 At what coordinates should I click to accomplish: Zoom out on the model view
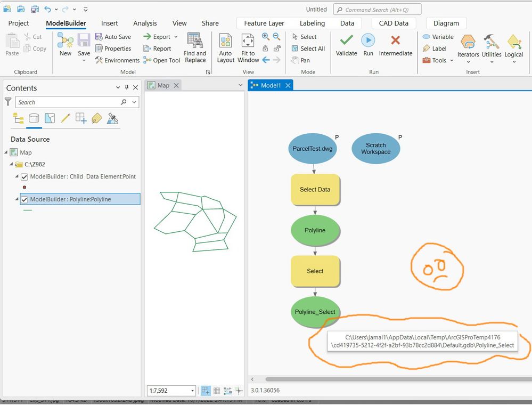click(x=276, y=36)
